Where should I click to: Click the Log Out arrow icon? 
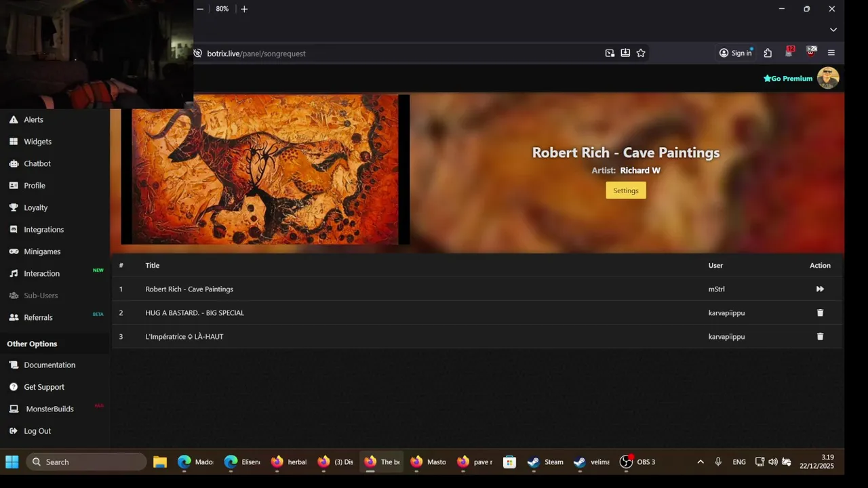tap(14, 431)
